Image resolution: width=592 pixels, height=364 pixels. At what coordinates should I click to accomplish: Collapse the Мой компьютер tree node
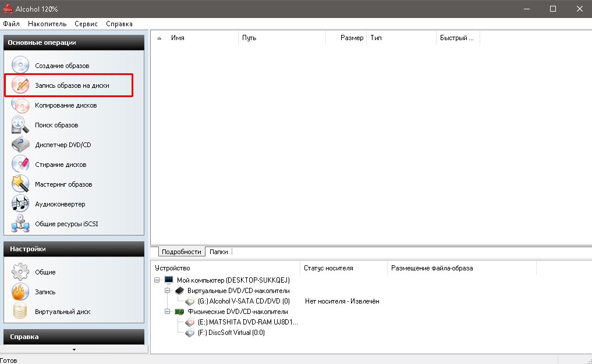coord(157,280)
